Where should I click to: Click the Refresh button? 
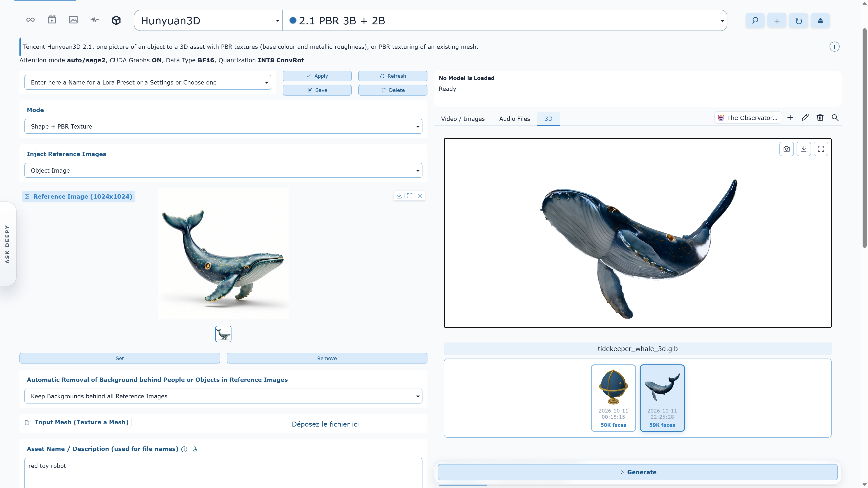pos(393,76)
